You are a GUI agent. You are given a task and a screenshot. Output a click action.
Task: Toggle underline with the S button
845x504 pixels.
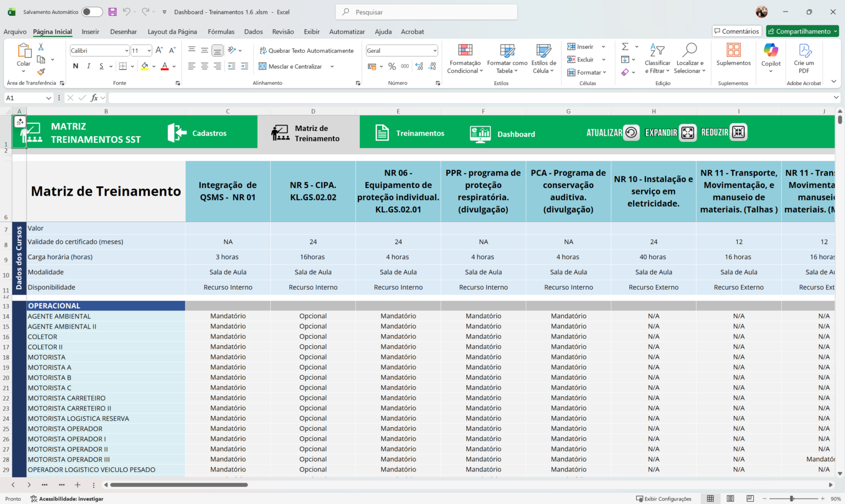pos(101,67)
